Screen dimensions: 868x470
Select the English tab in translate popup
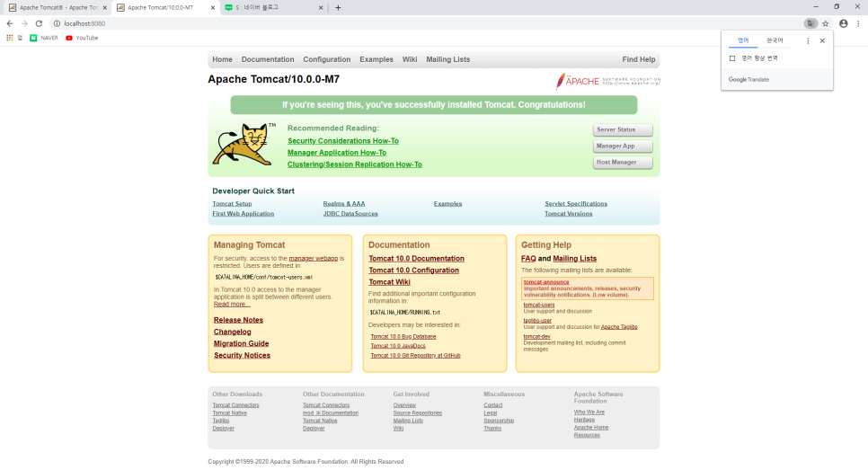pyautogui.click(x=743, y=40)
